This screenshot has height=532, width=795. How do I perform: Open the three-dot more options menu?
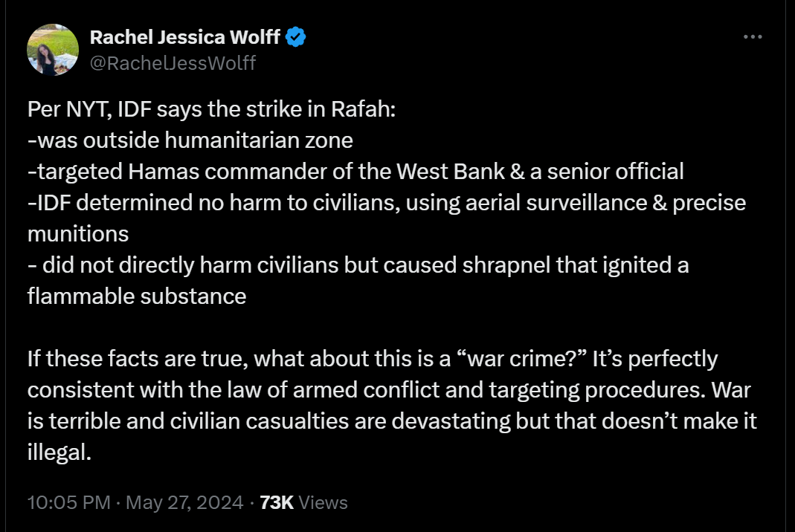pyautogui.click(x=753, y=37)
